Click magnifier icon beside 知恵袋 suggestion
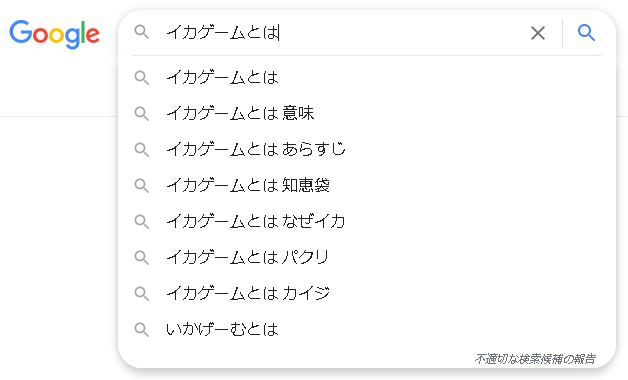 coord(141,186)
